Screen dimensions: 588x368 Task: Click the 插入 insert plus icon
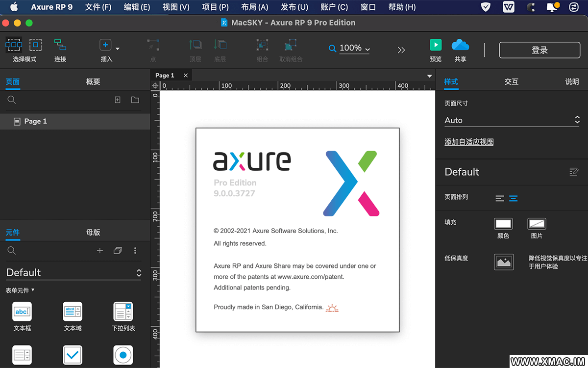pyautogui.click(x=105, y=45)
